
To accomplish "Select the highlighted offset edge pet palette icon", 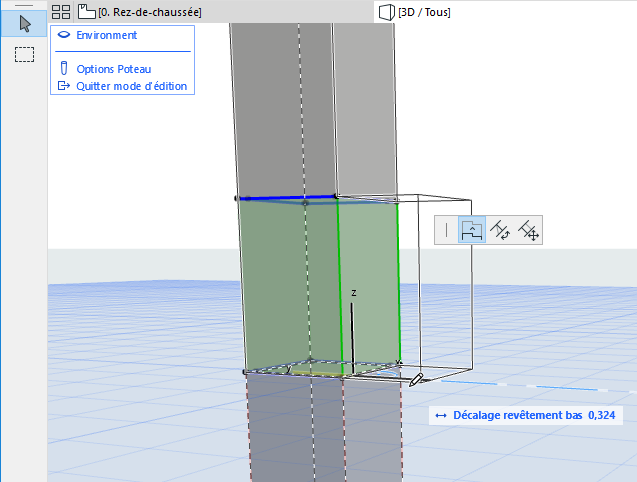I will click(472, 230).
